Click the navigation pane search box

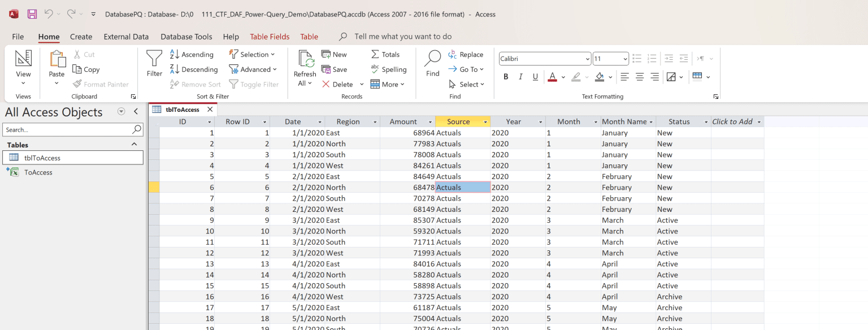point(68,129)
